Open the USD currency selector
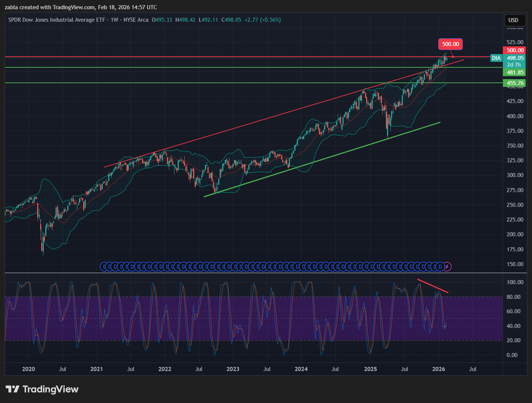This screenshot has height=403, width=532. point(513,20)
